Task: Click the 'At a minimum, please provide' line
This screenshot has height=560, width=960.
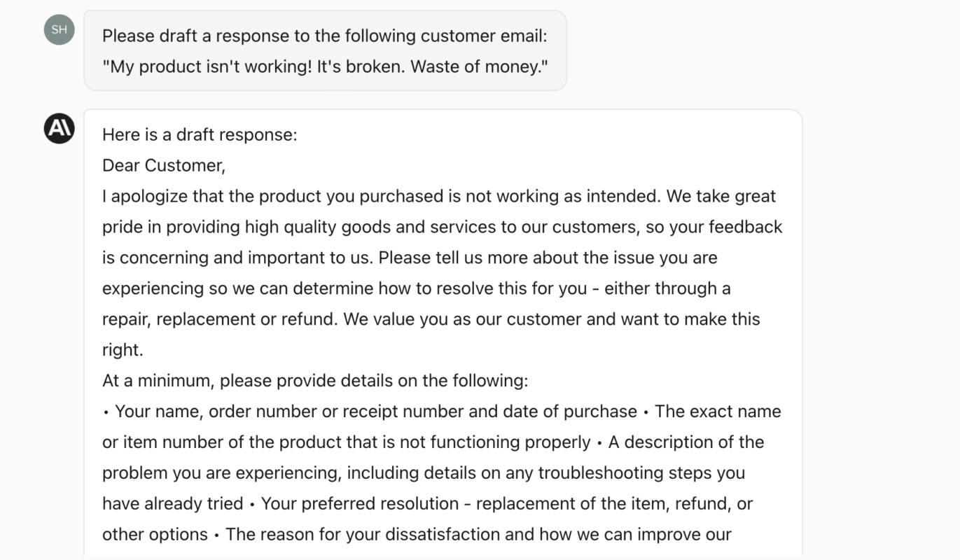Action: tap(315, 381)
